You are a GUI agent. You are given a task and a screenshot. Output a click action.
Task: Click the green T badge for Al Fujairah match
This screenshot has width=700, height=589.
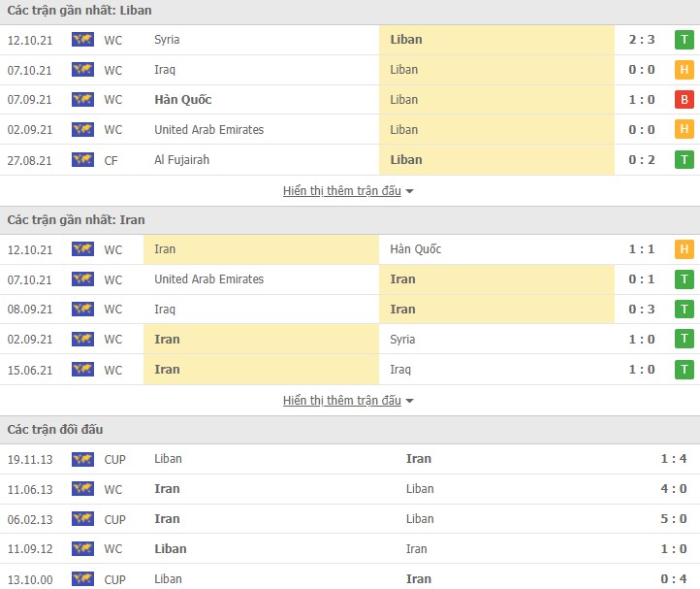(x=684, y=160)
